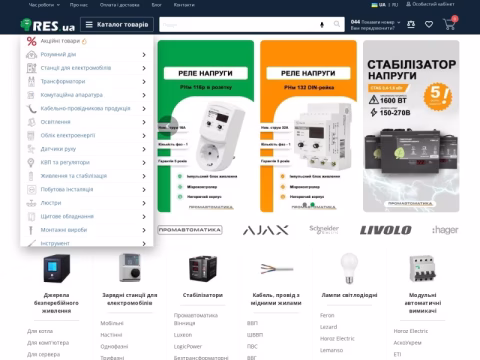
Task: Click the Feron brand link
Action: click(327, 315)
